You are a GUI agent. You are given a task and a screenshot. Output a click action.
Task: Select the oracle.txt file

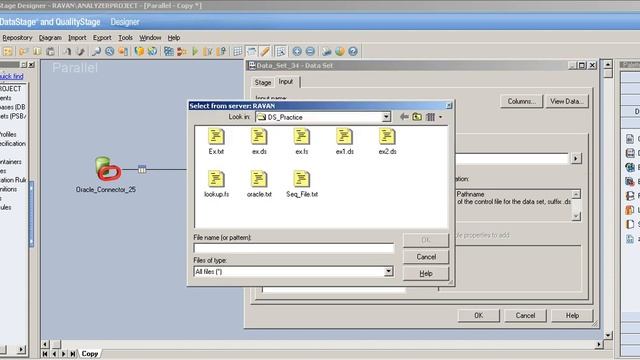point(259,184)
